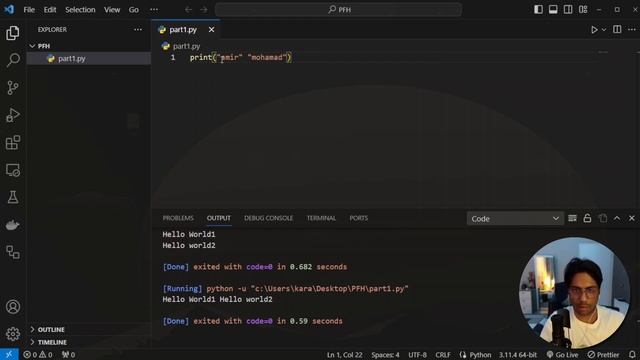The height and width of the screenshot is (360, 640).
Task: Change file encoding UTF-8
Action: 418,355
